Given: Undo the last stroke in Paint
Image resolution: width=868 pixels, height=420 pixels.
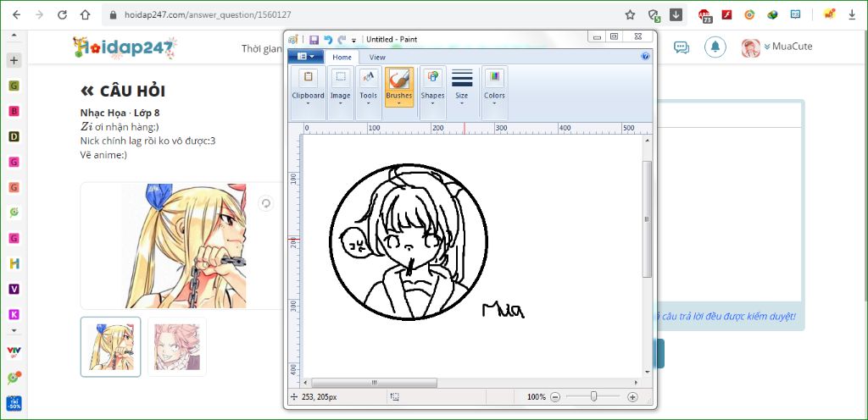Looking at the screenshot, I should click(328, 39).
